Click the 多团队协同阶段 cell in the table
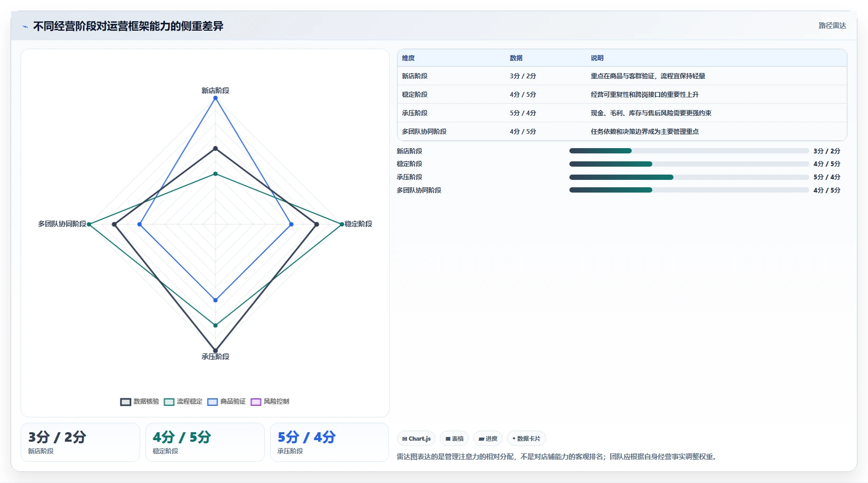The width and height of the screenshot is (868, 483). pos(424,132)
